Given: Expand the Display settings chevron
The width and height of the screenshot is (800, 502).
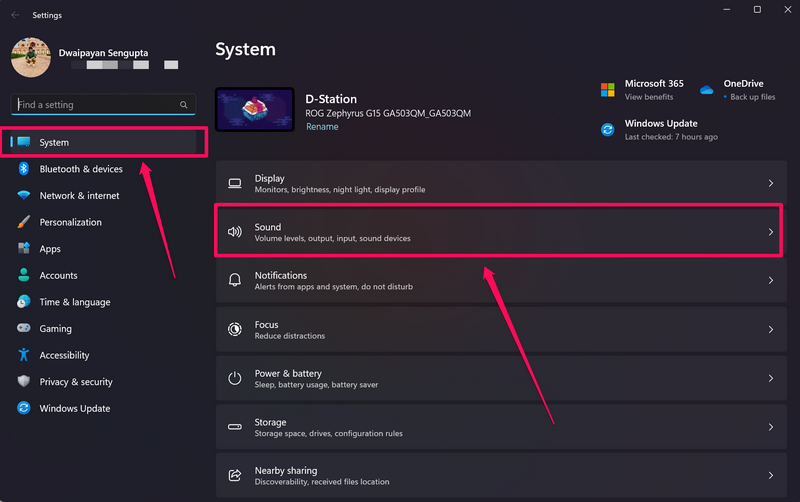Looking at the screenshot, I should (x=770, y=184).
